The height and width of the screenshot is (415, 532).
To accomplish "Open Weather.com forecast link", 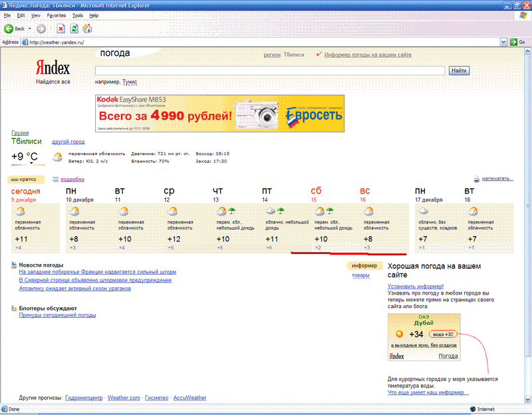I will (x=124, y=398).
